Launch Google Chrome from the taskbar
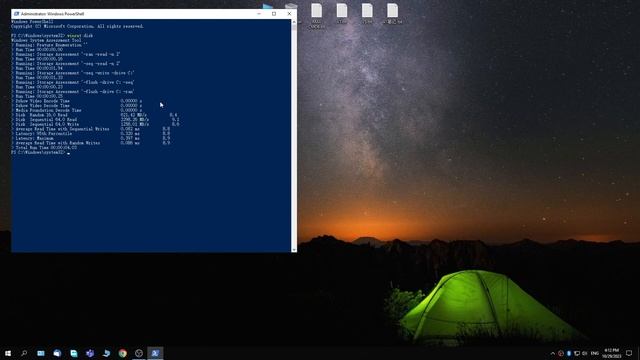The width and height of the screenshot is (640, 360). click(122, 353)
